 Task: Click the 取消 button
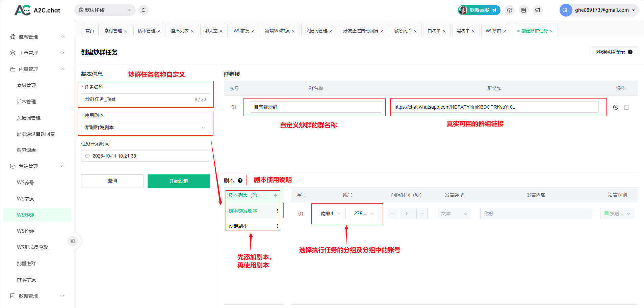112,181
